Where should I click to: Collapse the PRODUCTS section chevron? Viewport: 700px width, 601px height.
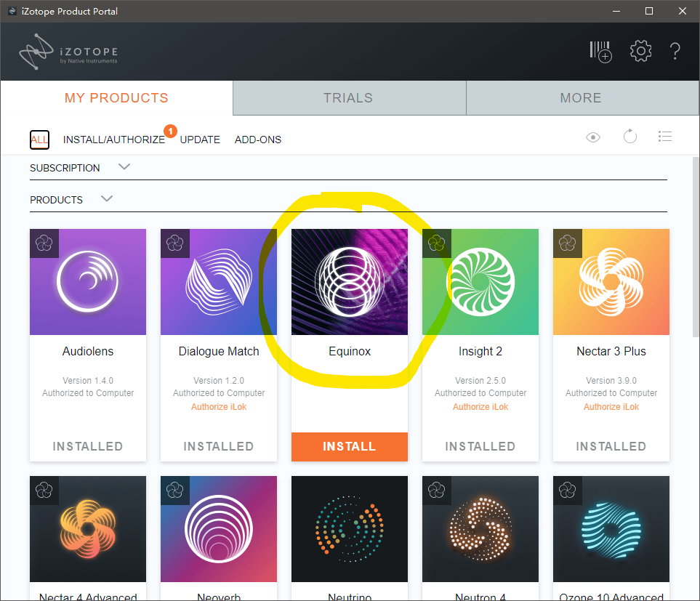(x=107, y=198)
